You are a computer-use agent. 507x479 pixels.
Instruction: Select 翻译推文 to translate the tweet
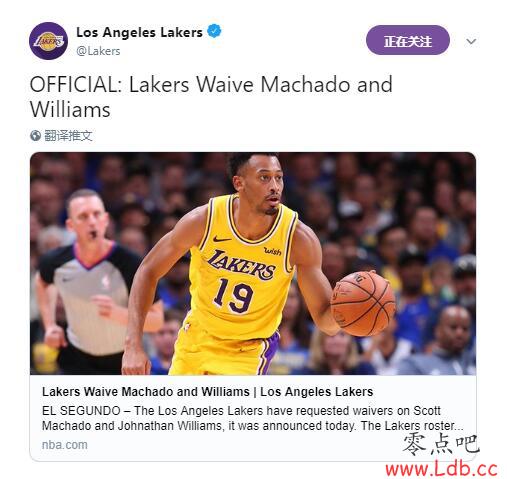coord(68,136)
